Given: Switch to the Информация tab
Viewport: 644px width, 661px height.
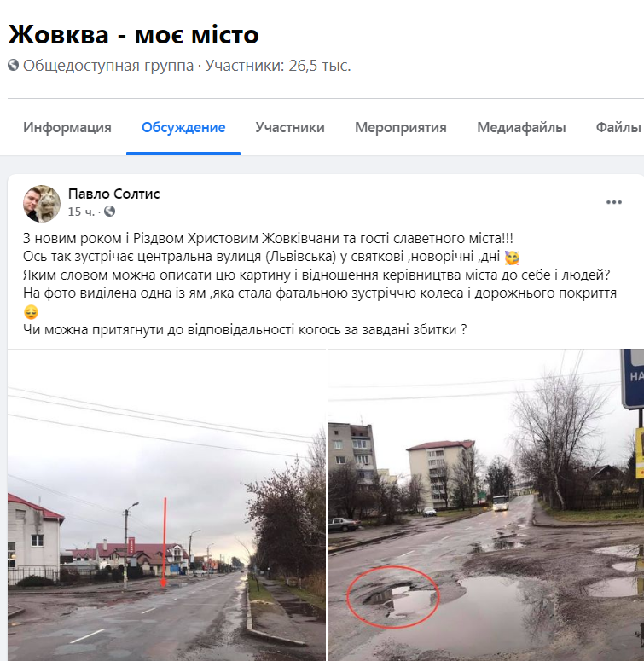Looking at the screenshot, I should coord(67,127).
